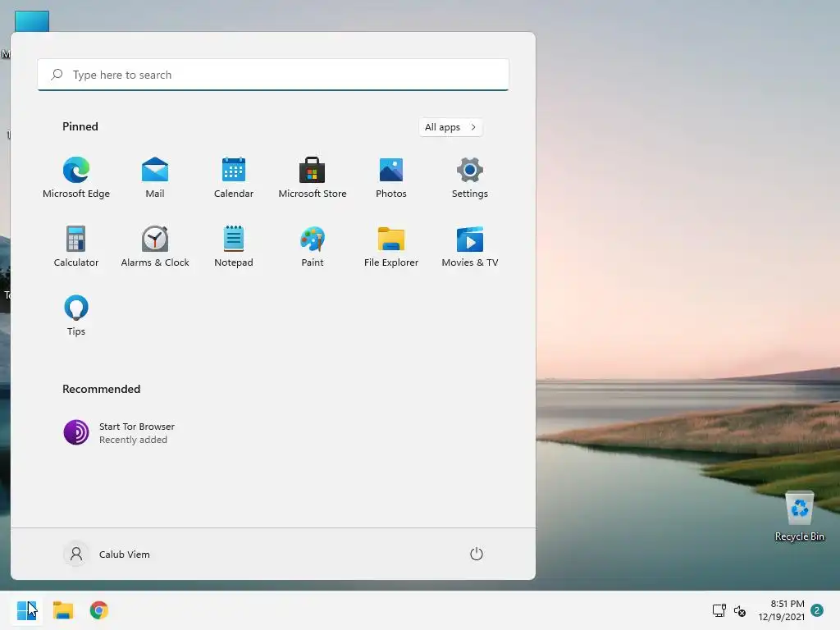Open File Explorer from the taskbar
840x630 pixels.
[62, 610]
